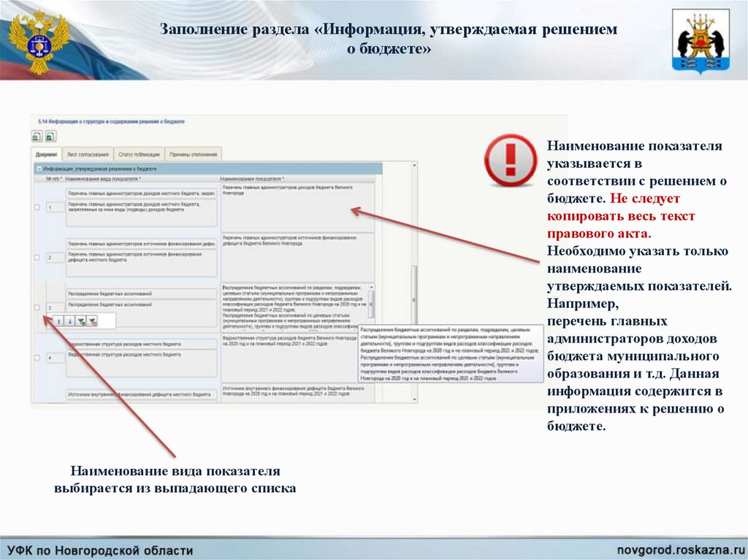Tick the checkbox for row 2
Image resolution: width=748 pixels, height=560 pixels.
click(37, 257)
